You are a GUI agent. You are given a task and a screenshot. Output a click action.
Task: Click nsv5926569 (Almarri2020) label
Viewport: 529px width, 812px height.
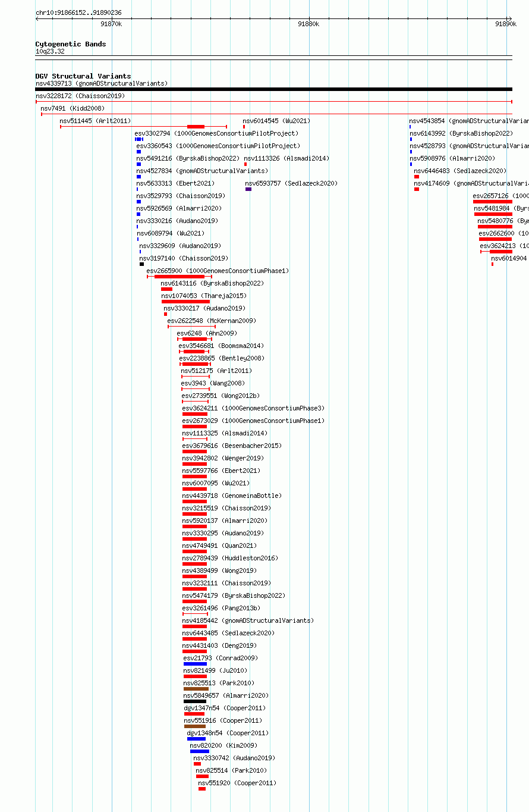pos(179,208)
